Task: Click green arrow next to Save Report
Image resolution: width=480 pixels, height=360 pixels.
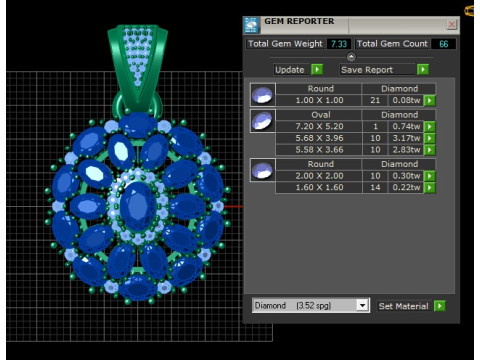Action: [x=423, y=69]
